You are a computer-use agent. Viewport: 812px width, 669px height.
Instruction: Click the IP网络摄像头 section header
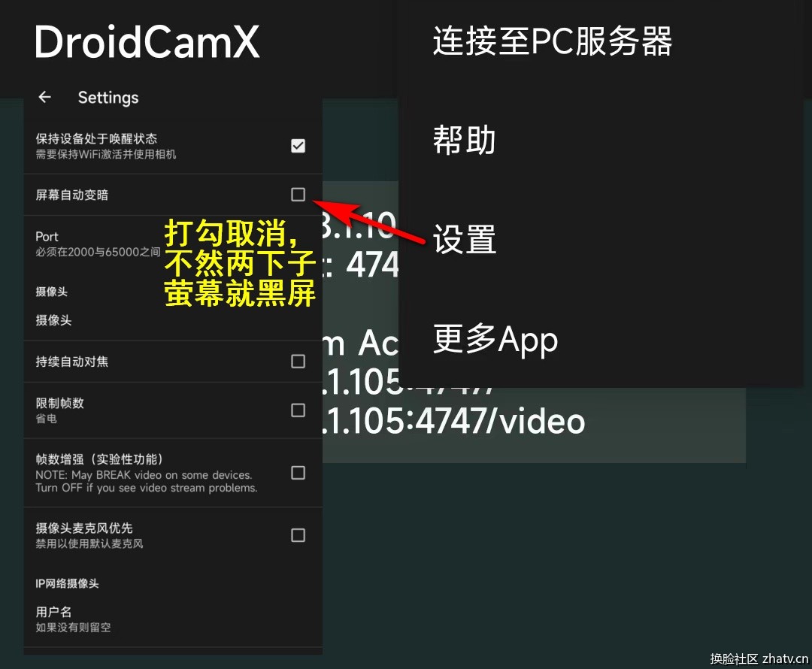point(67,583)
